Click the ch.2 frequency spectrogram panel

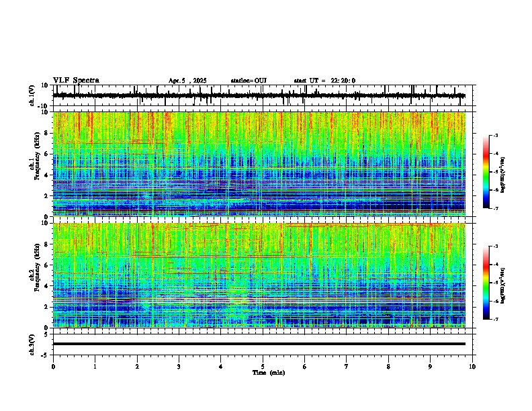coord(259,275)
